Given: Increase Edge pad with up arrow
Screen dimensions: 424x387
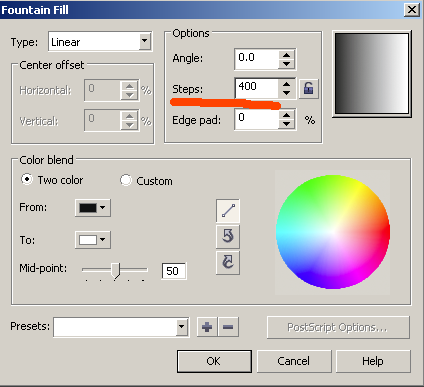Looking at the screenshot, I should point(286,115).
